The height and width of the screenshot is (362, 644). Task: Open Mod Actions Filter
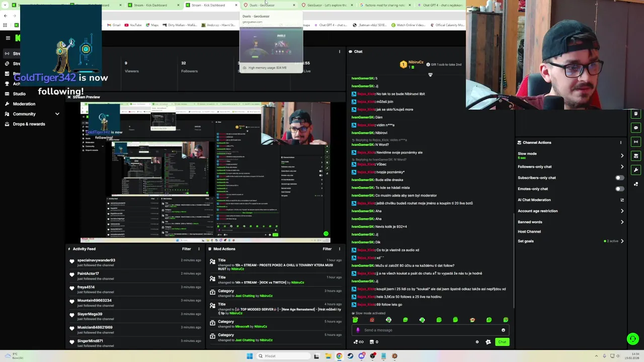[x=327, y=249]
